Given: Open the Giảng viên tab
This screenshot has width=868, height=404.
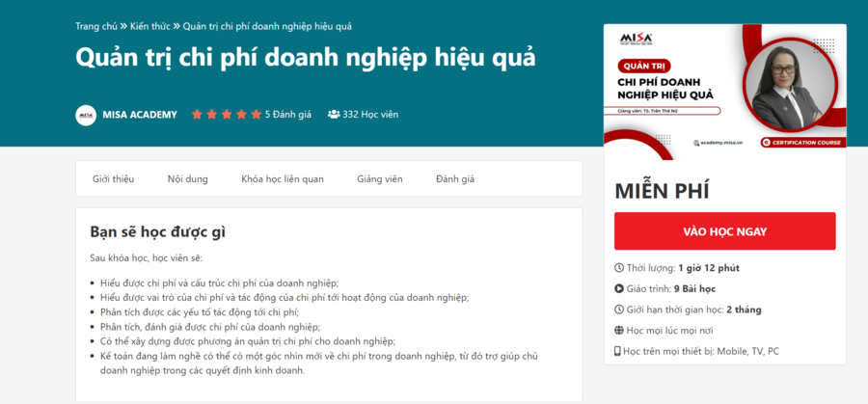Looking at the screenshot, I should pyautogui.click(x=380, y=178).
